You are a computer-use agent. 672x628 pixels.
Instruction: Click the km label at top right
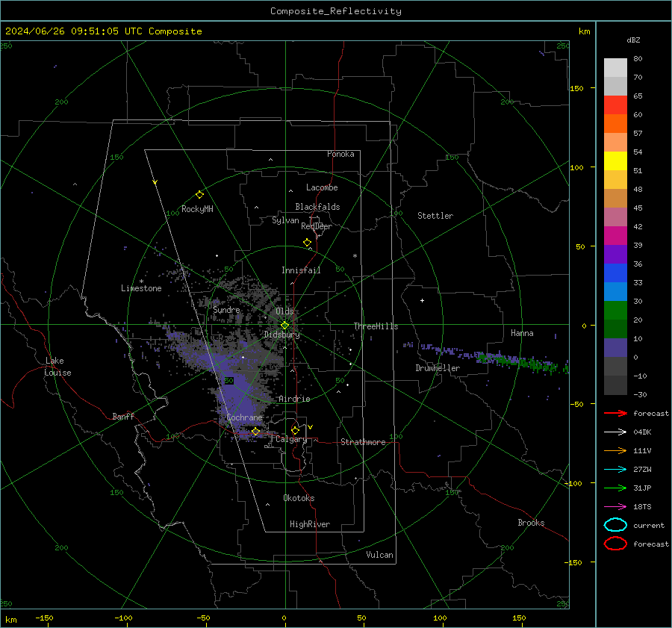click(x=584, y=31)
